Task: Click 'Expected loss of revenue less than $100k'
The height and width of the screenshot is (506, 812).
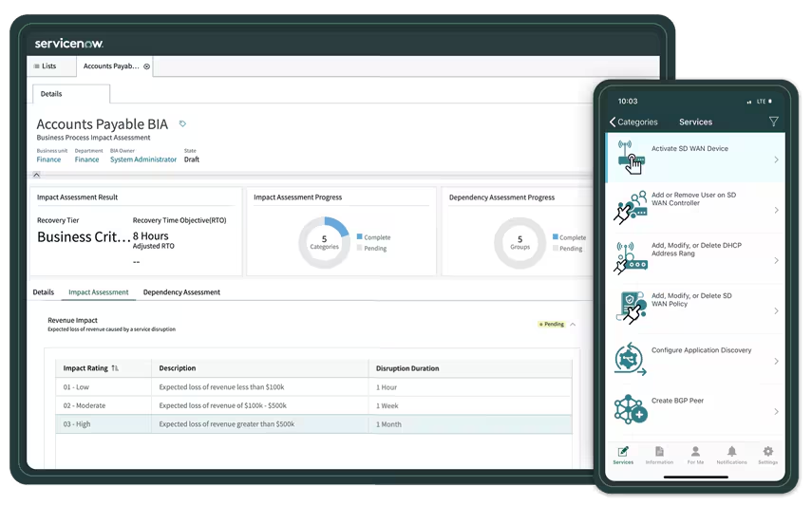Action: click(x=221, y=387)
